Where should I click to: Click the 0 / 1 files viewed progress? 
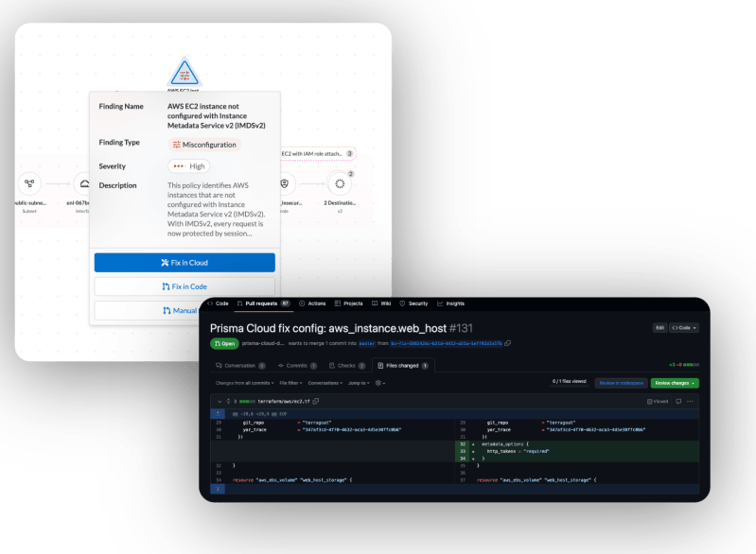click(x=570, y=381)
